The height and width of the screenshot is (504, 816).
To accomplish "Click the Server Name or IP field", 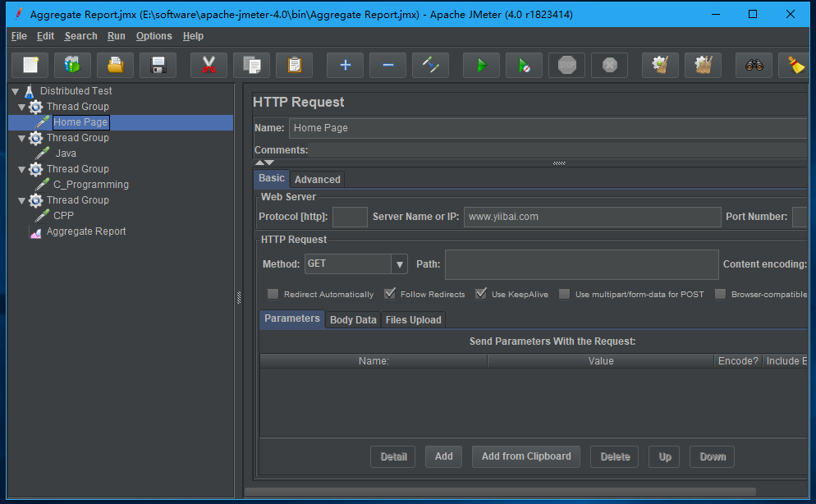I will [592, 217].
